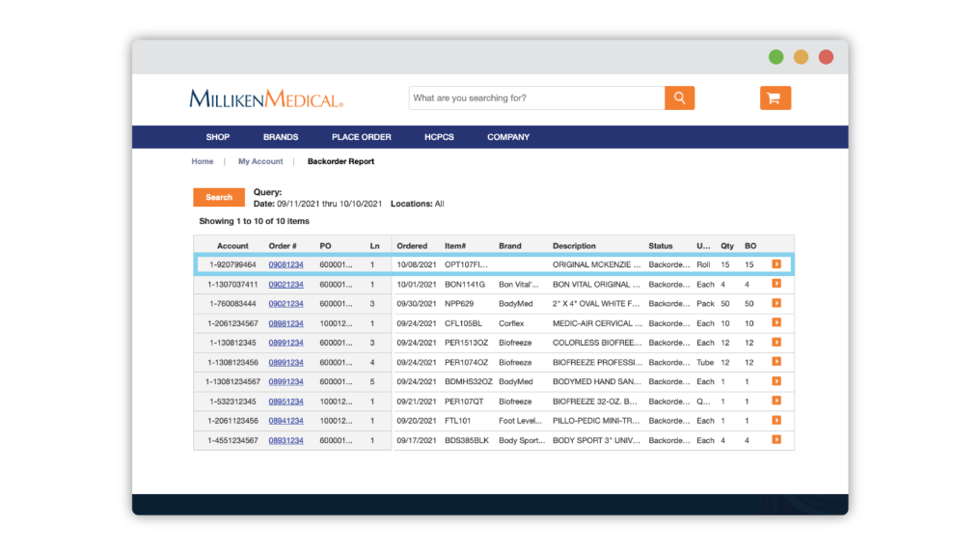980x555 pixels.
Task: Sort by the Account column header
Action: coord(232,246)
